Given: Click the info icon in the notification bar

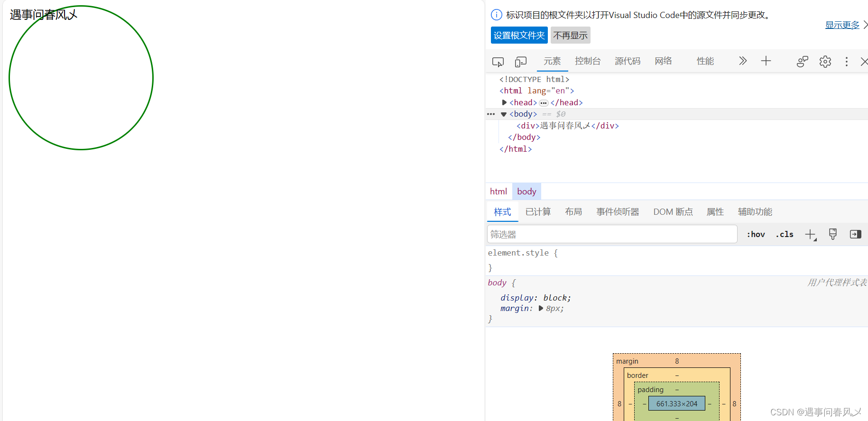Looking at the screenshot, I should coord(496,15).
